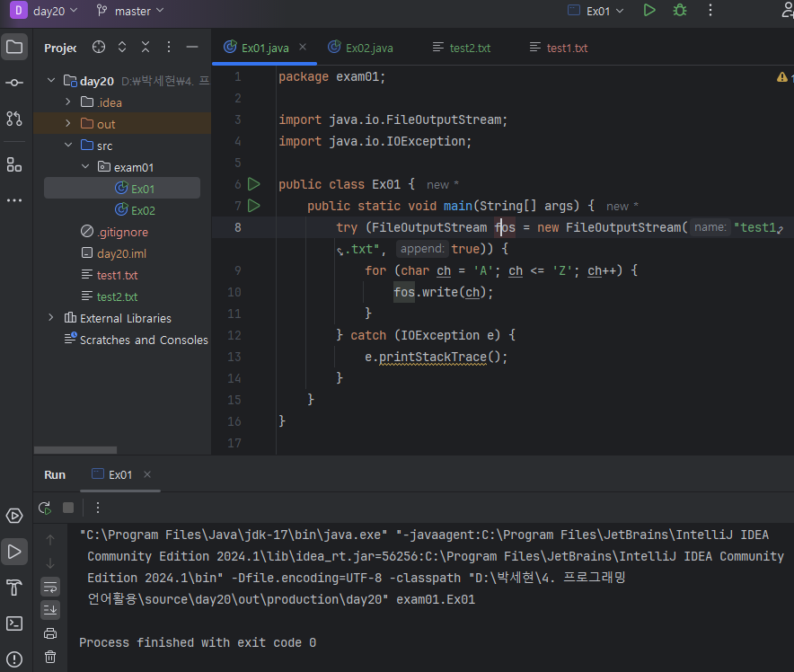
Task: Expand all in Project panel
Action: click(x=122, y=47)
